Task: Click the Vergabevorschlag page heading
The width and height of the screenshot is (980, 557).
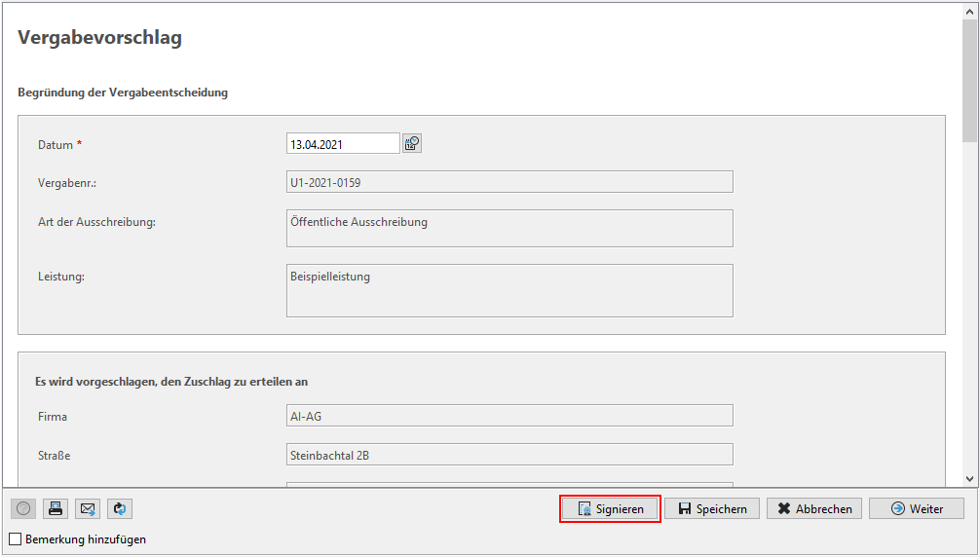Action: click(100, 37)
